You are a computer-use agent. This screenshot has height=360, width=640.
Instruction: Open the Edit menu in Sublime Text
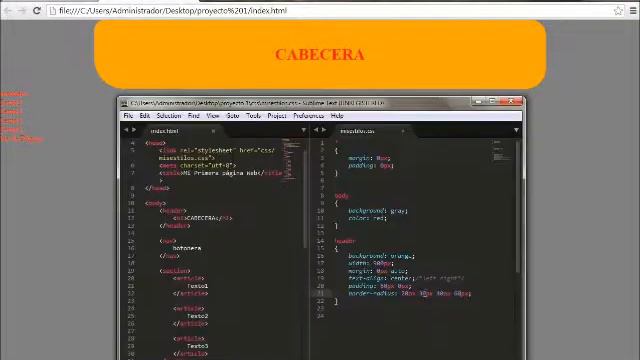coord(144,116)
